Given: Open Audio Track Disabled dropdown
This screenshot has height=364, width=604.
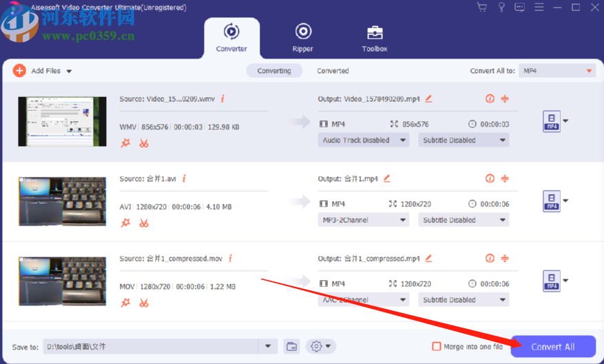Looking at the screenshot, I should pyautogui.click(x=363, y=140).
